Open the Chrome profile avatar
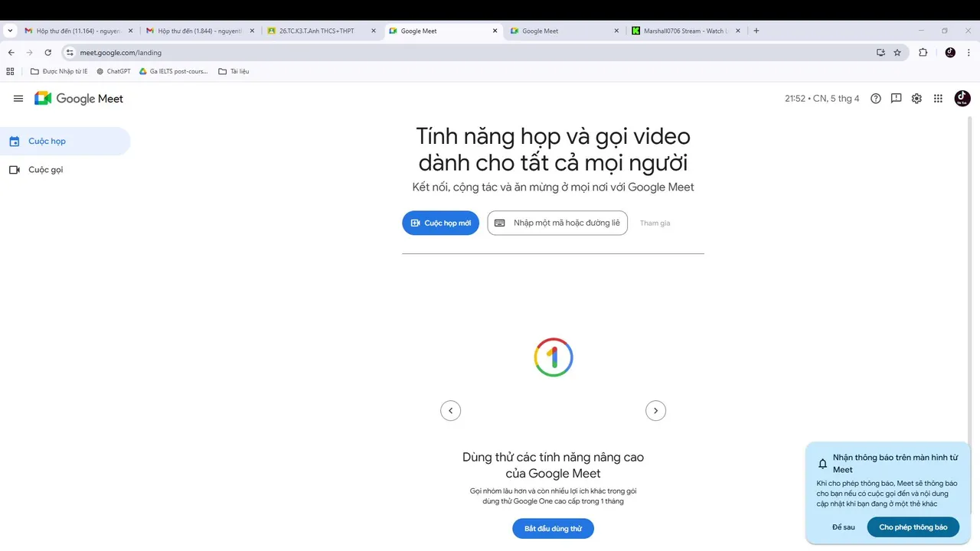Viewport: 980px width, 551px height. pyautogui.click(x=950, y=53)
